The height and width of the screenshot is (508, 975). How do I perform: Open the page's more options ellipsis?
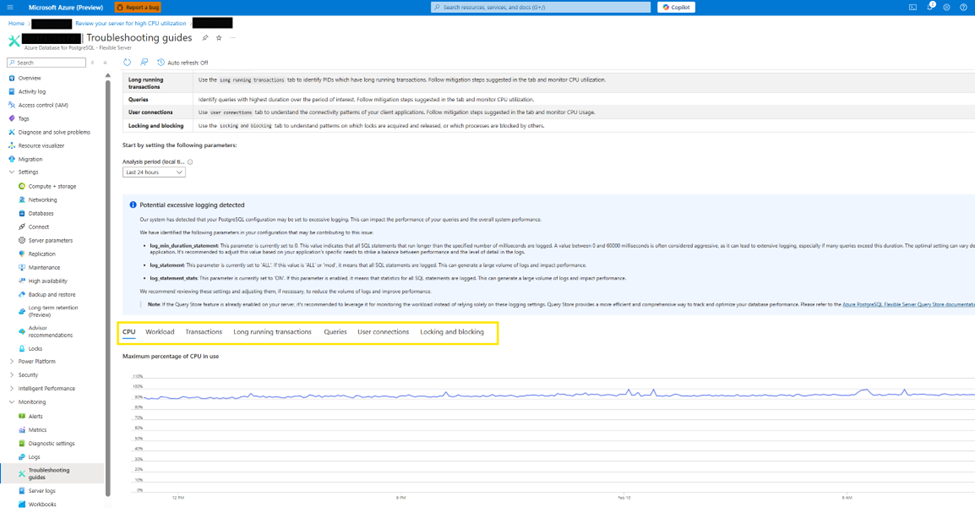(232, 38)
